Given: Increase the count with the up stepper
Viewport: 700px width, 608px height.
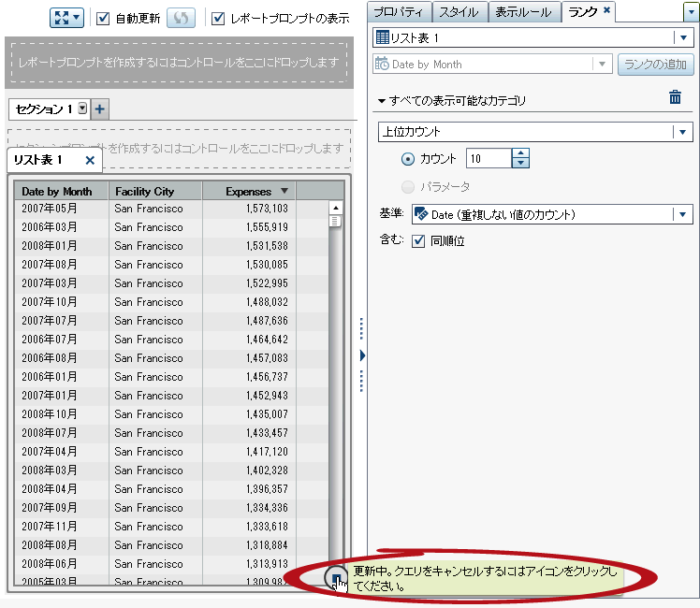Looking at the screenshot, I should coord(520,154).
